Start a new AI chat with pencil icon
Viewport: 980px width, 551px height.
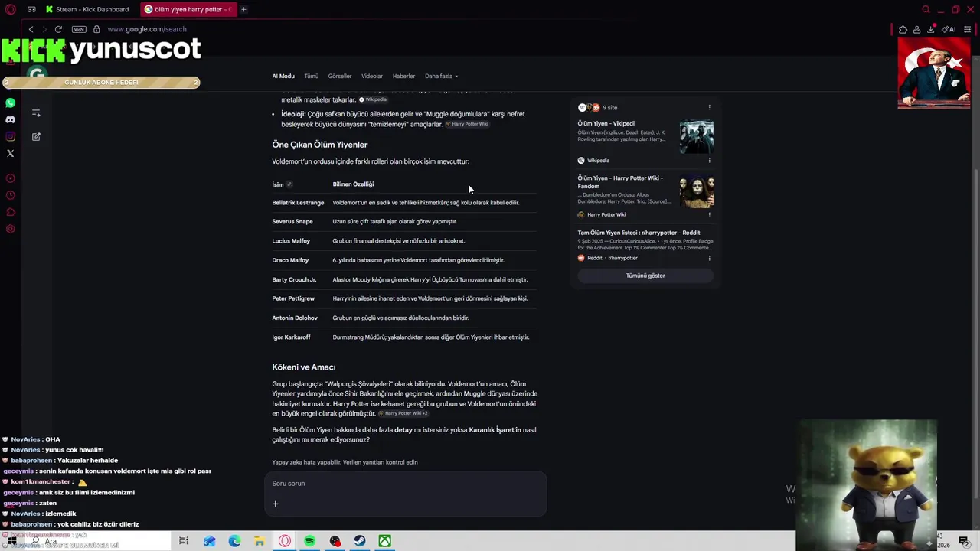pyautogui.click(x=36, y=136)
